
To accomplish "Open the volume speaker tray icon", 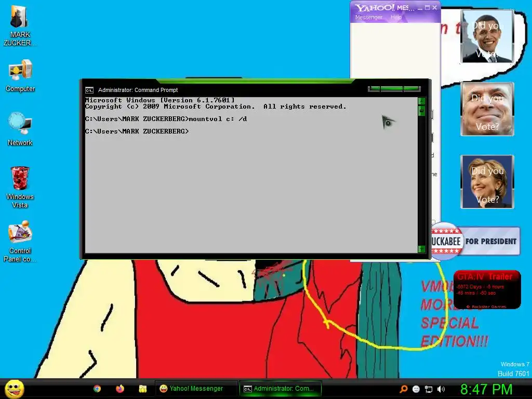I will pos(441,389).
